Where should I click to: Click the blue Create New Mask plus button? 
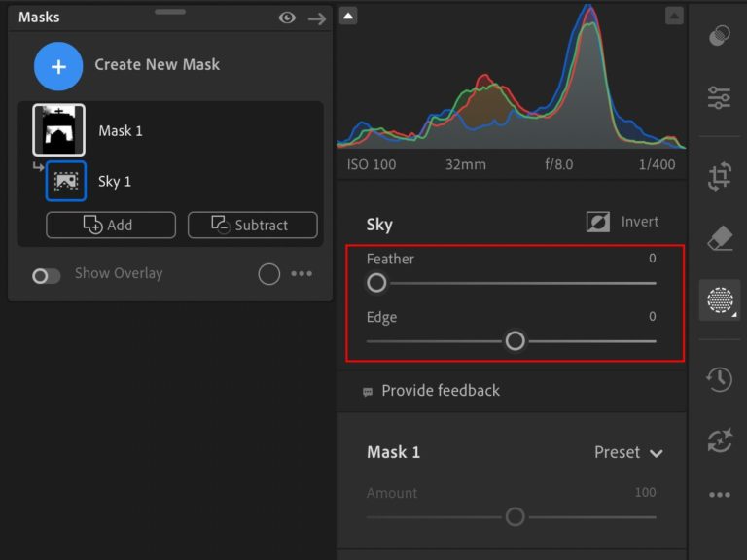(x=58, y=66)
